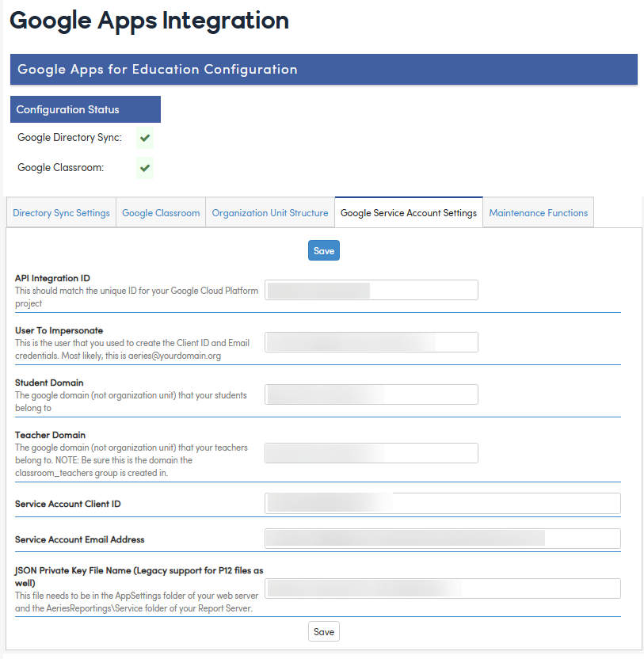Focus the API Integration ID field

pyautogui.click(x=372, y=290)
